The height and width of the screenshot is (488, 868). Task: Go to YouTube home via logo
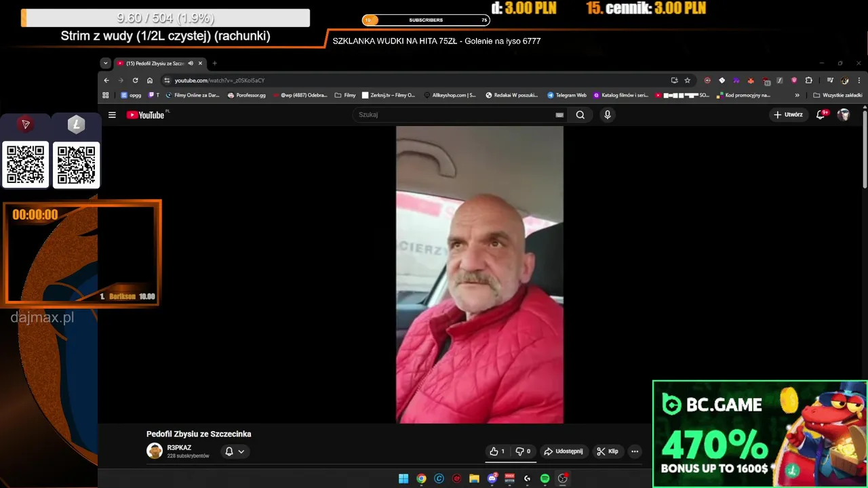[145, 115]
